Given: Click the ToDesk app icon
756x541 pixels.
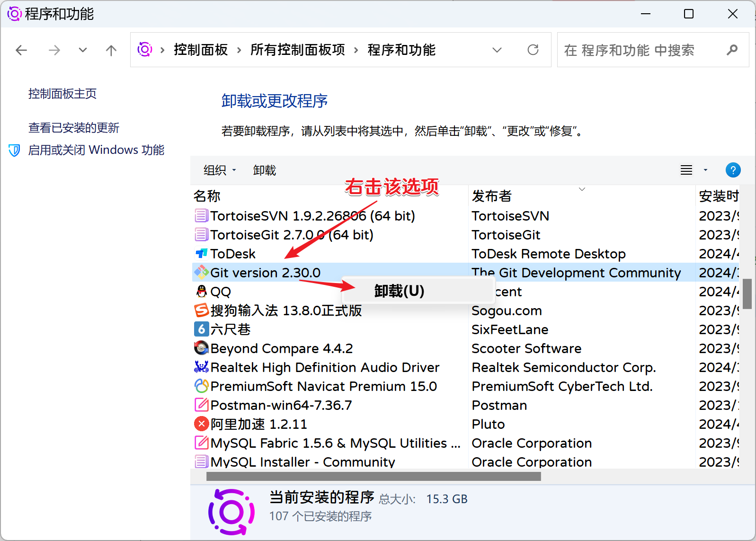Looking at the screenshot, I should [x=201, y=254].
